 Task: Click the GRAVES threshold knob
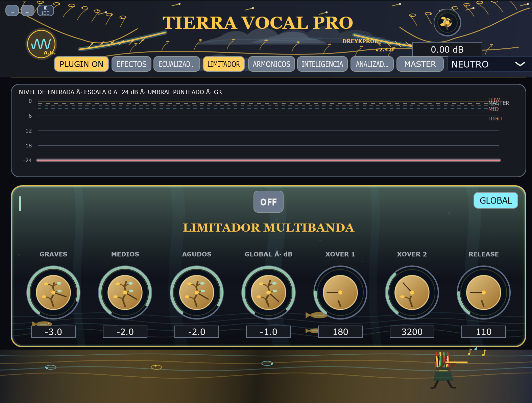coord(53,292)
